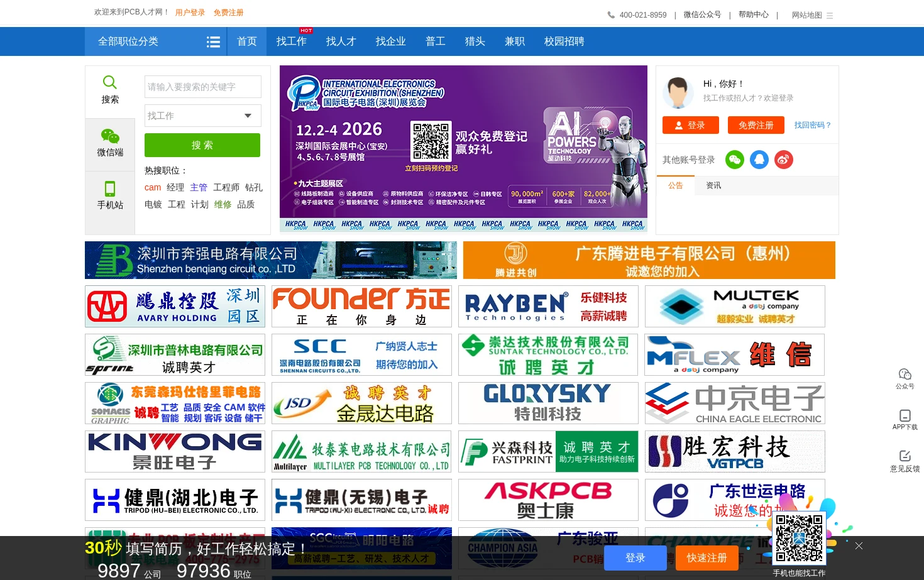Open ASKPCB 奥士康 company logo
This screenshot has height=580, width=924.
(x=548, y=500)
